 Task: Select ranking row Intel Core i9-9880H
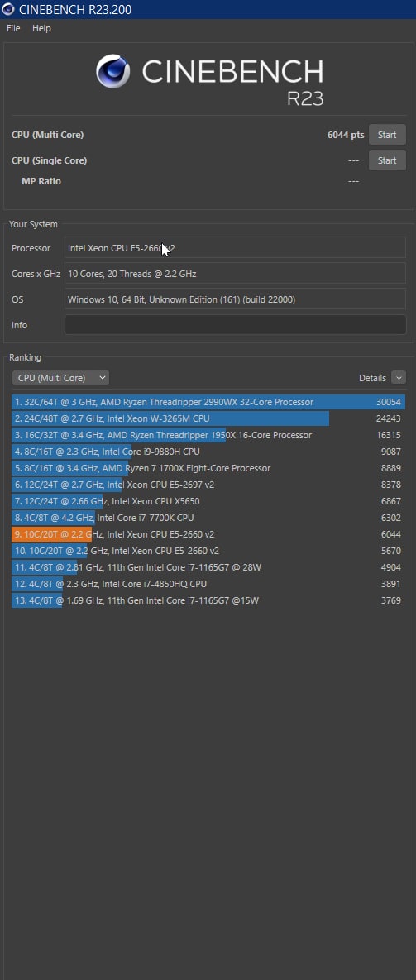click(208, 452)
